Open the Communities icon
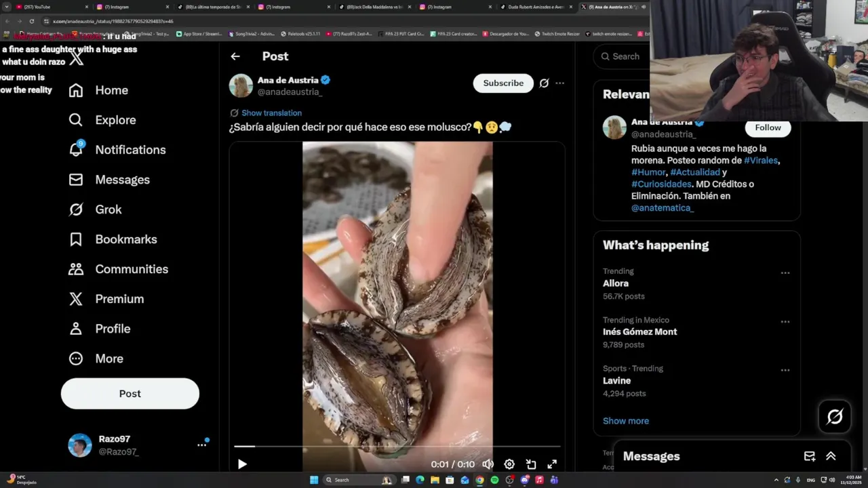The width and height of the screenshot is (868, 488). point(76,269)
